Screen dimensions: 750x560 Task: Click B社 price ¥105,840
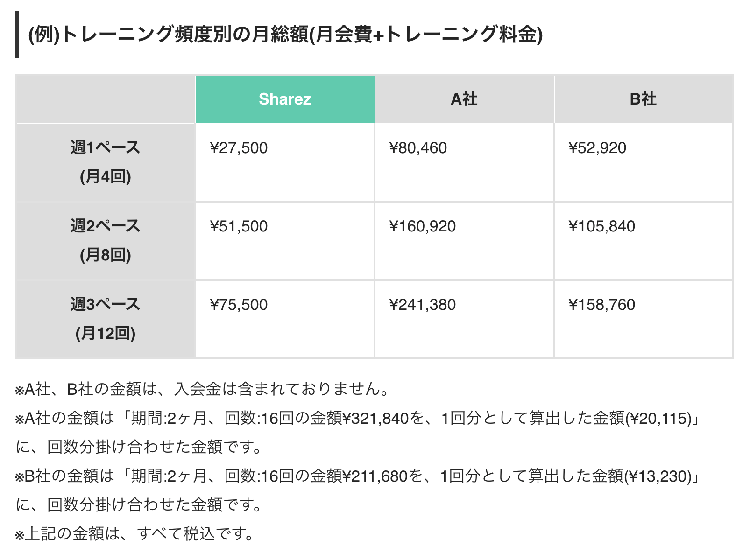pyautogui.click(x=601, y=226)
